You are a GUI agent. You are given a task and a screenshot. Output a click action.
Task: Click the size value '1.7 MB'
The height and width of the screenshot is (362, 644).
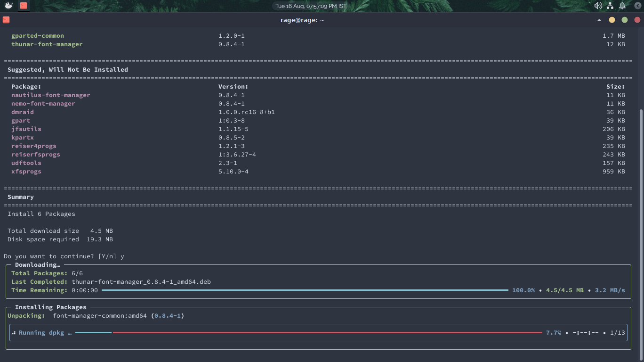pyautogui.click(x=614, y=36)
